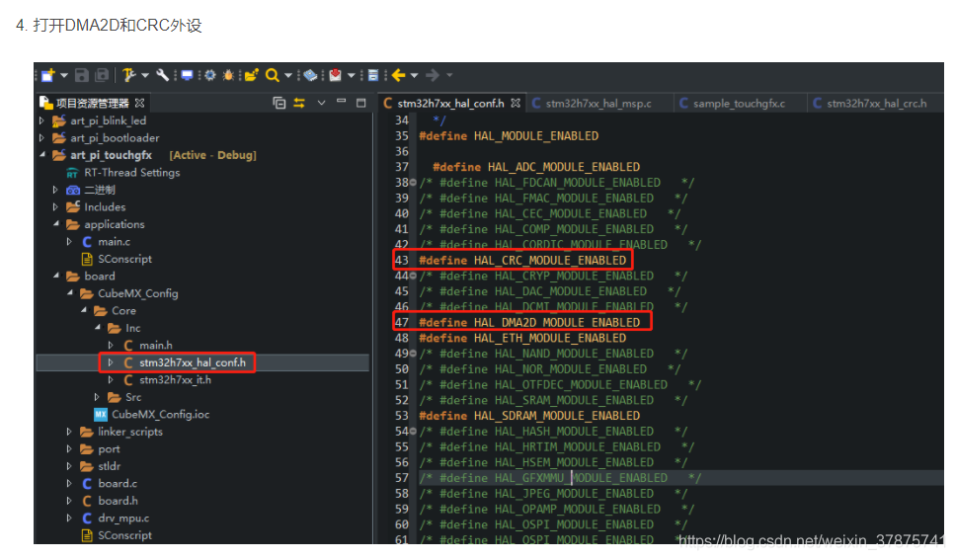The image size is (955, 560).
Task: Switch to the sample_touchgfx.c tab
Action: [739, 103]
